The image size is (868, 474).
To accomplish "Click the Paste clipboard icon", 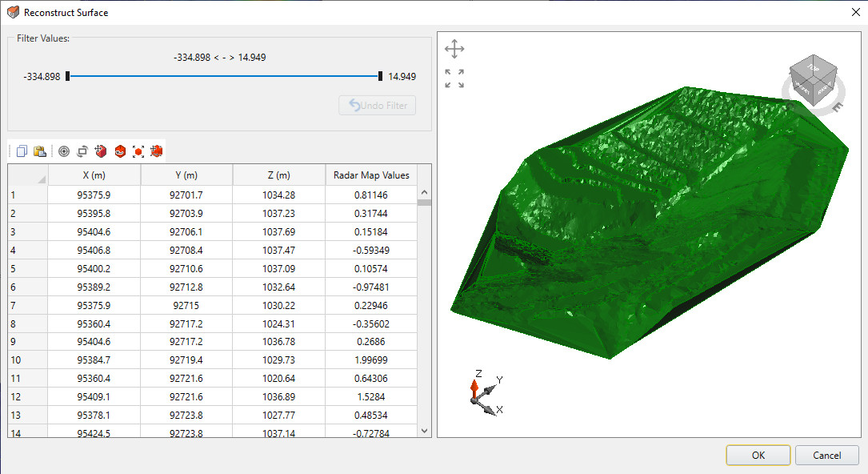I will (x=40, y=151).
